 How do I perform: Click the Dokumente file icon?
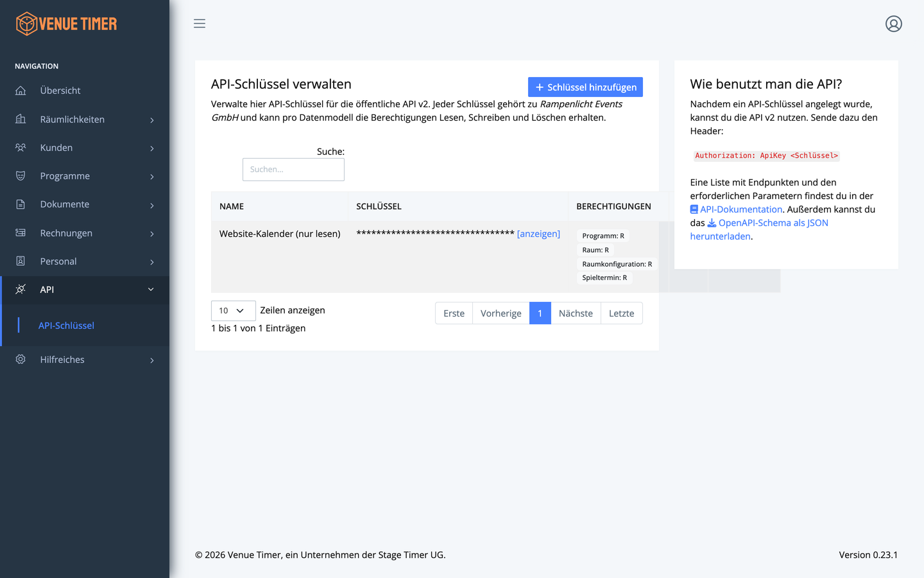[x=21, y=204]
